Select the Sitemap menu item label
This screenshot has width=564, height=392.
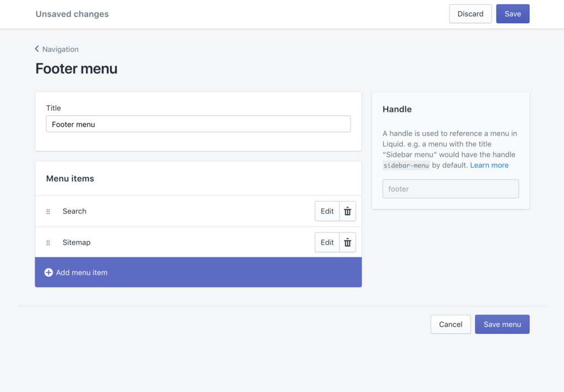77,242
